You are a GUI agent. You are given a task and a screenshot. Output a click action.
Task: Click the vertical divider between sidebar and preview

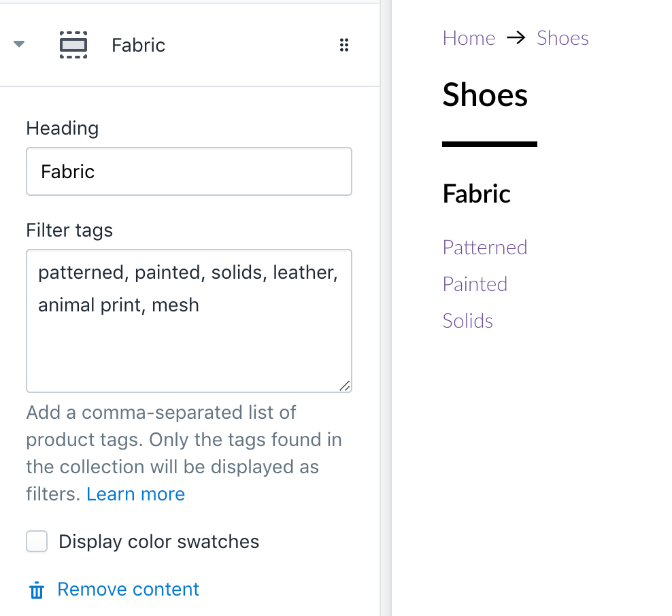(386, 308)
